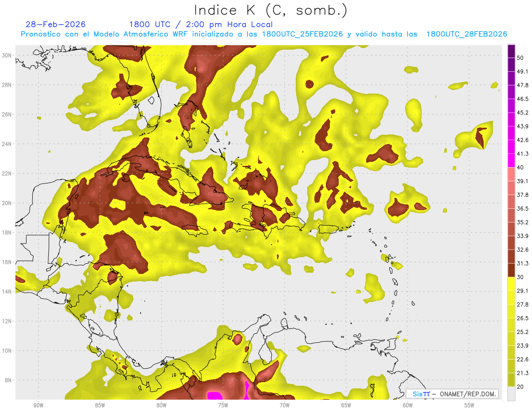Click the '28N' latitude label
Image resolution: width=532 pixels, height=411 pixels.
pyautogui.click(x=7, y=85)
